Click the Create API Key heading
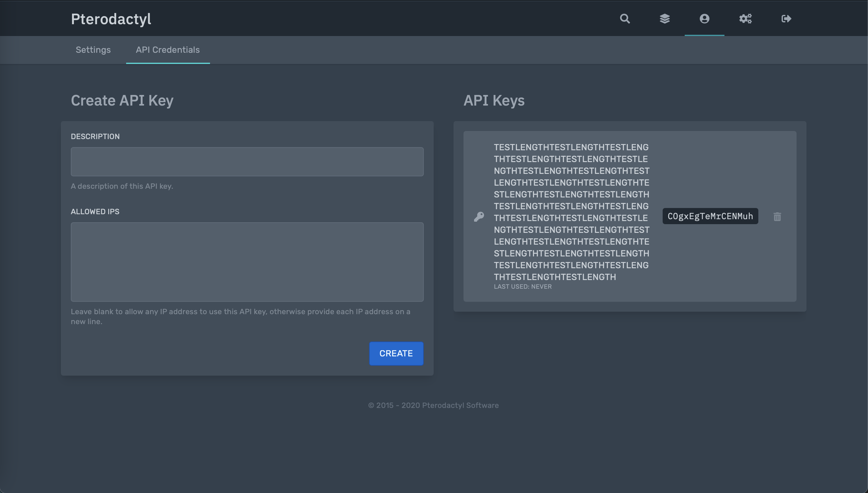Viewport: 868px width, 493px height. [x=122, y=100]
